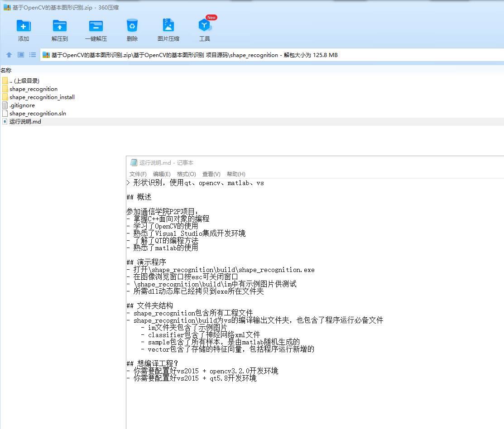Open the 查看(V) menu in Notepad
This screenshot has height=429, width=504.
click(x=211, y=174)
